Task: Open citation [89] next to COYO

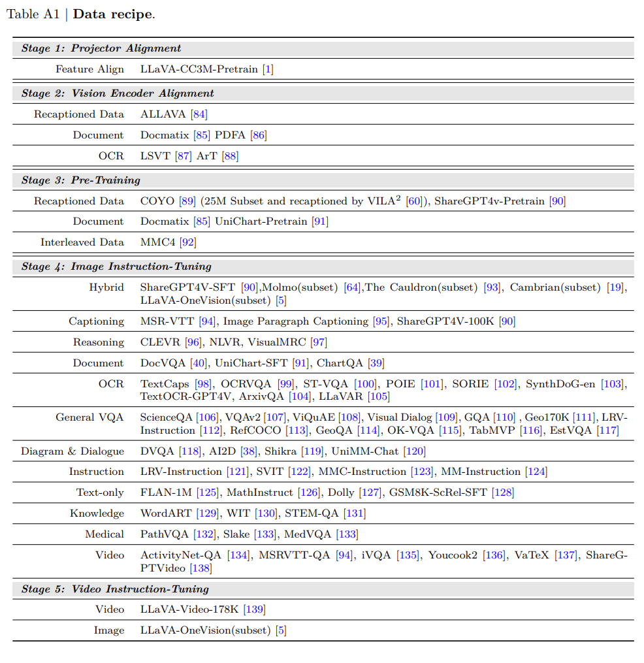Action: (x=187, y=201)
